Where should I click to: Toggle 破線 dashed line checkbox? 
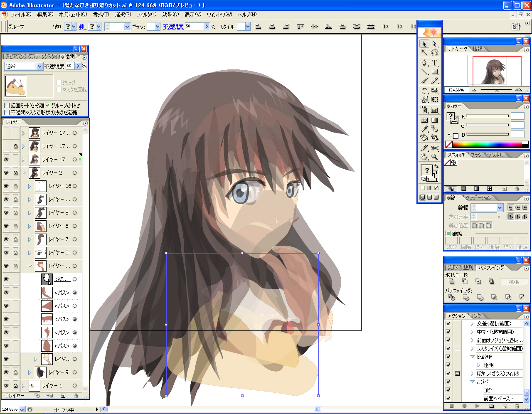[x=448, y=234]
